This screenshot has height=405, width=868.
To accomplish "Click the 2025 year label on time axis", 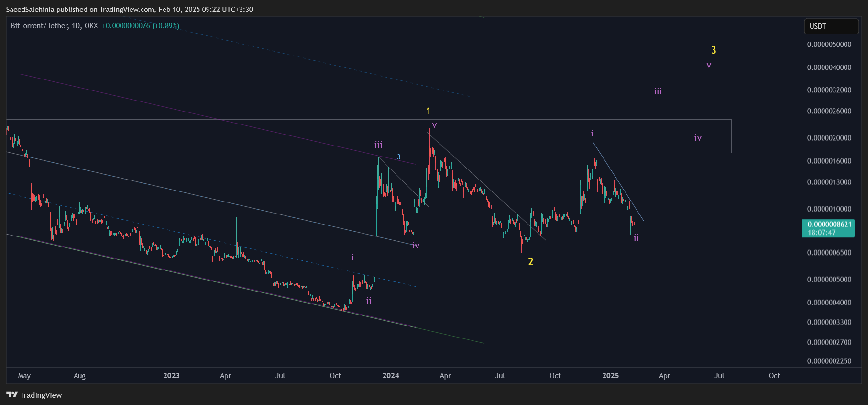I will click(611, 376).
